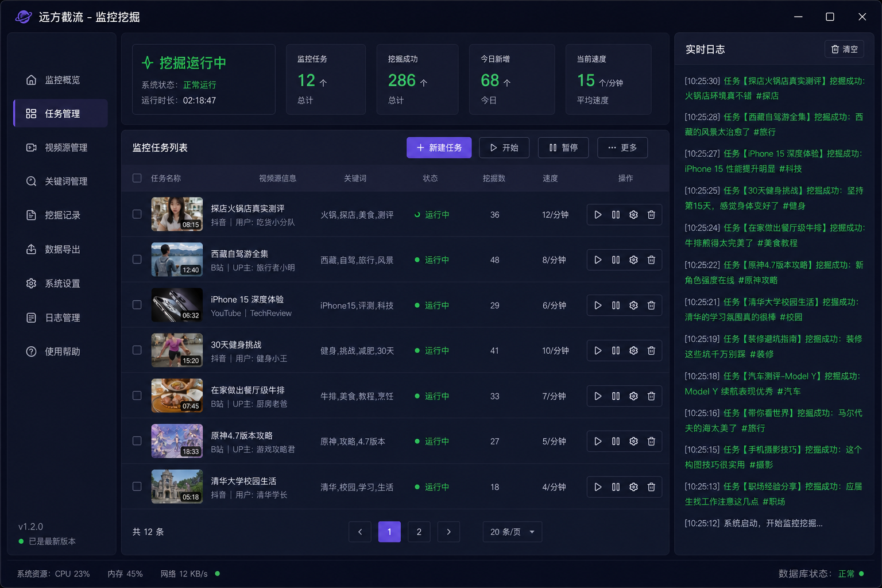The height and width of the screenshot is (588, 882).
Task: Click the 新建任务 button
Action: coord(439,148)
